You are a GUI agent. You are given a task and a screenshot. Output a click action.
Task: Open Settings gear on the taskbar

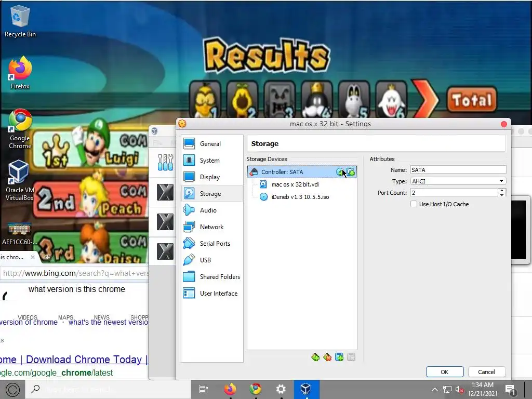point(281,389)
